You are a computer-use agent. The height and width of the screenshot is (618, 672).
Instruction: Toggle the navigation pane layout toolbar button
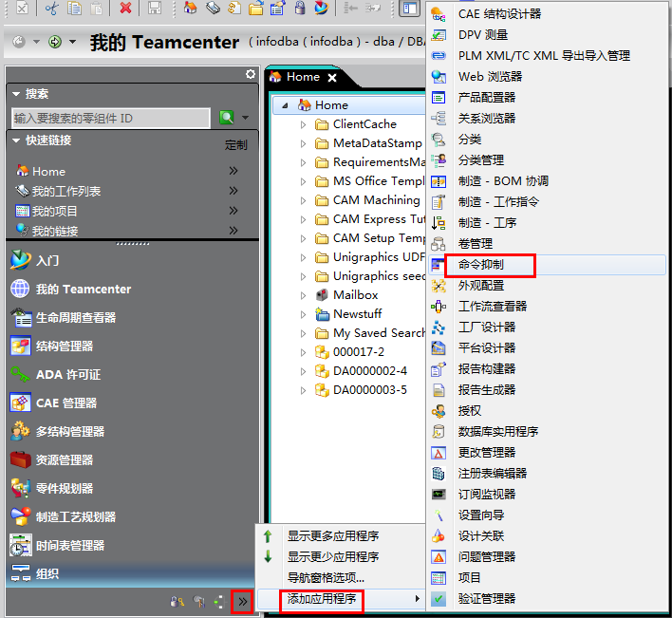tap(410, 9)
